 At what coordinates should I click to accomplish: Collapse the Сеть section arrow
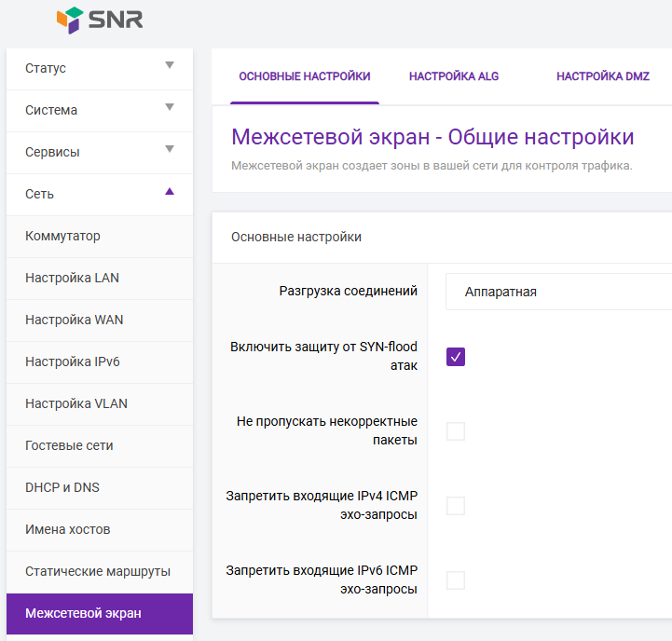coord(170,192)
